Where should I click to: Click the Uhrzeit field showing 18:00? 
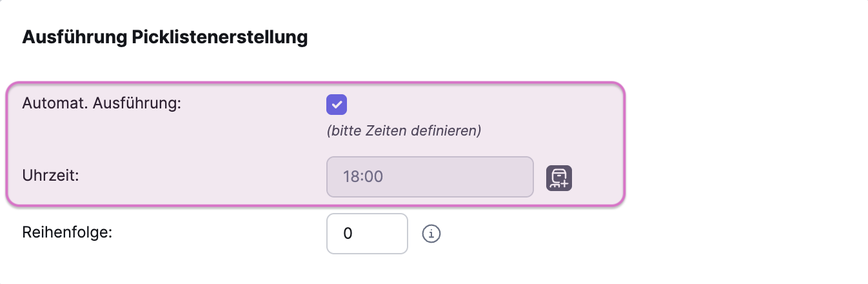coord(430,176)
